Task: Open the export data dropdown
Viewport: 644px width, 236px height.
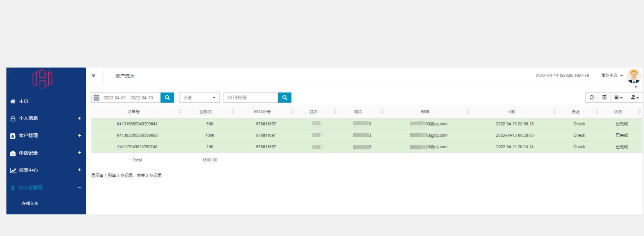Action: click(635, 98)
